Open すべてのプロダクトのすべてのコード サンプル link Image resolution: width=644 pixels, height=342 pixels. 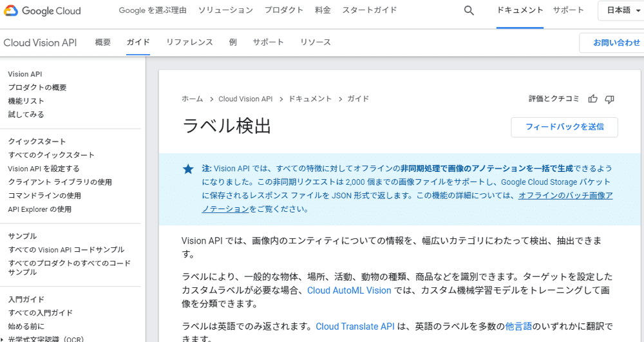coord(70,268)
